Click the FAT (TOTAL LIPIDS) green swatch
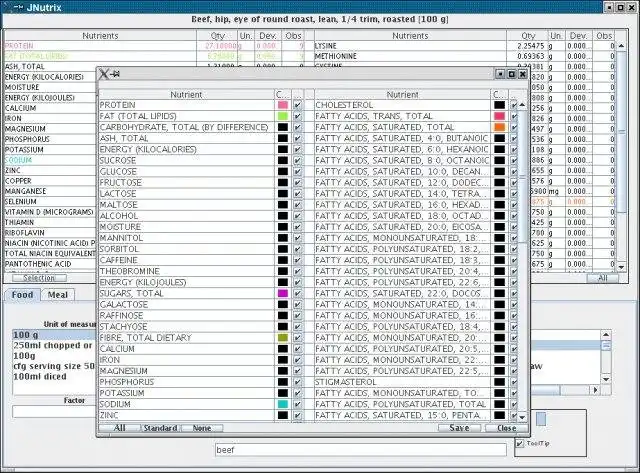The image size is (640, 473). coord(282,116)
